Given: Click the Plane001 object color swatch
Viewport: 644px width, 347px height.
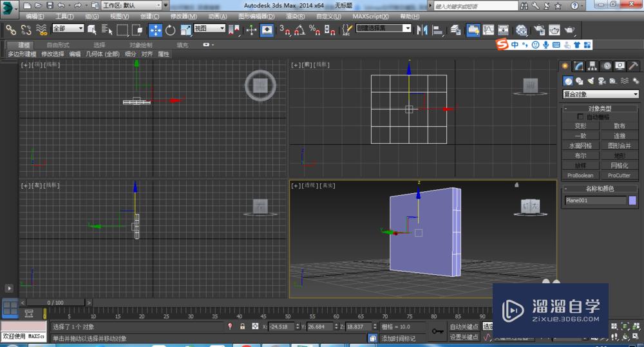Looking at the screenshot, I should coord(632,200).
